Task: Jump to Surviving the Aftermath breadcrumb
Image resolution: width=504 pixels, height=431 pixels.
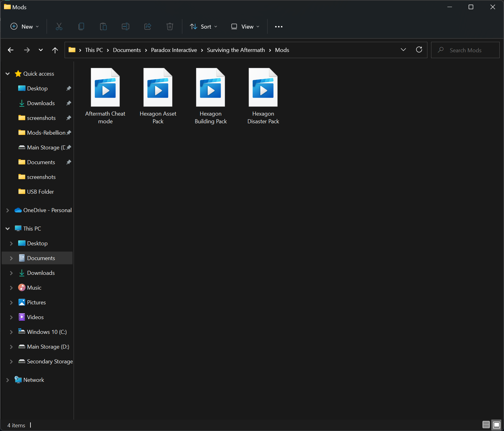Action: point(236,50)
